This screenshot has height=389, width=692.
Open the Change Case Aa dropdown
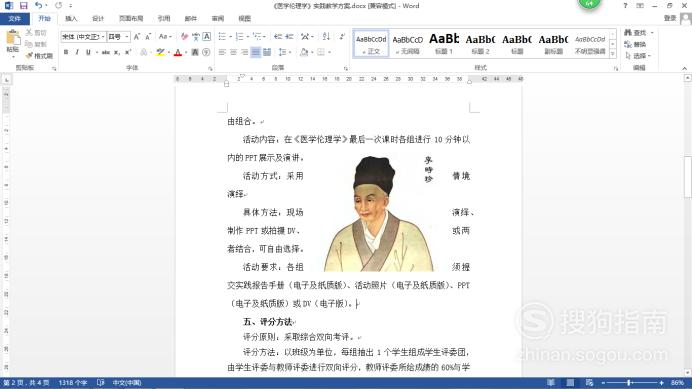[165, 37]
